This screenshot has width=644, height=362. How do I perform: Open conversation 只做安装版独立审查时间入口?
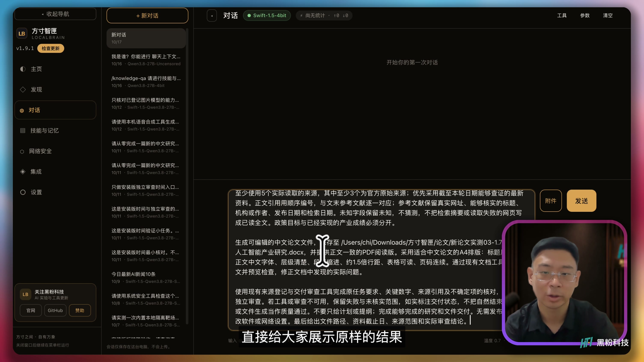146,190
